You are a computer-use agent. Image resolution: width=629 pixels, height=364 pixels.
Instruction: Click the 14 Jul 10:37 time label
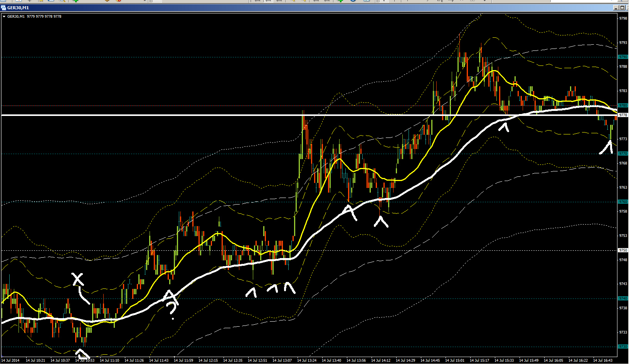(x=60, y=361)
